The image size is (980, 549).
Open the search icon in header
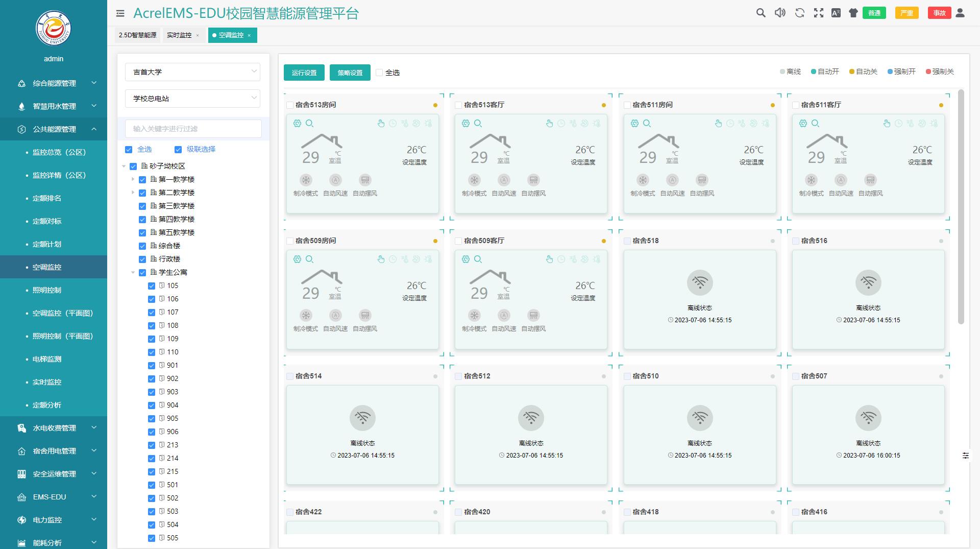761,13
